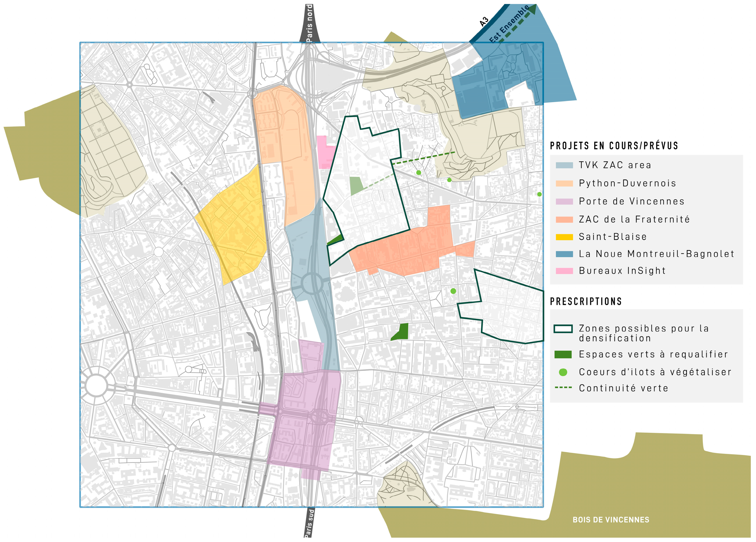This screenshot has height=542, width=756.
Task: Click the A3 motorway label
Action: click(484, 22)
